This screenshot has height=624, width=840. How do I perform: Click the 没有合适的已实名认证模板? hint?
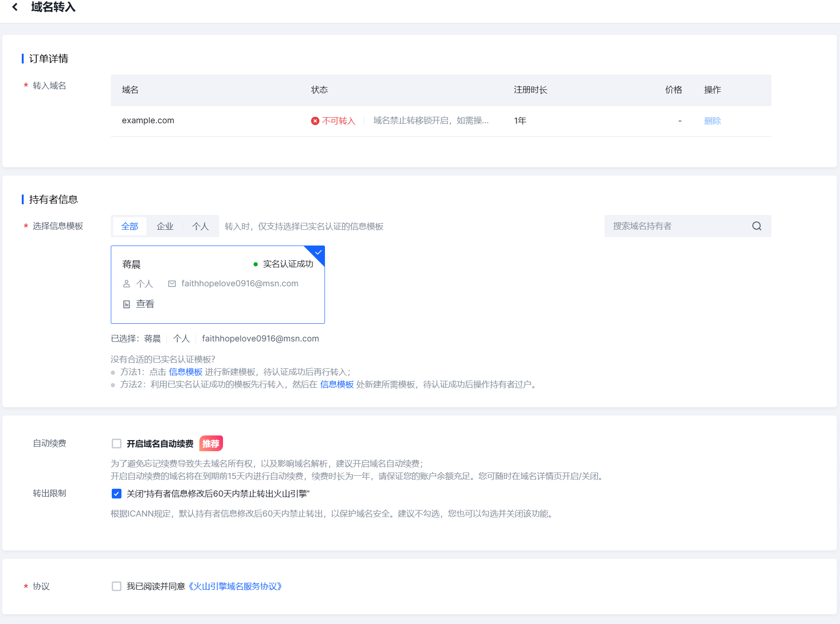coord(163,359)
